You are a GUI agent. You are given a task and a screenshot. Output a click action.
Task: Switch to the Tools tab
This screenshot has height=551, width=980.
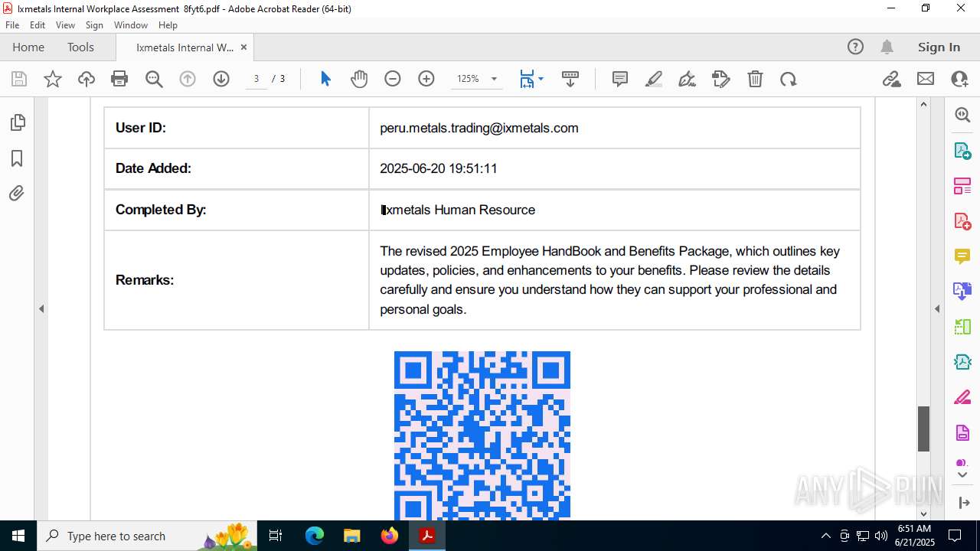tap(80, 47)
